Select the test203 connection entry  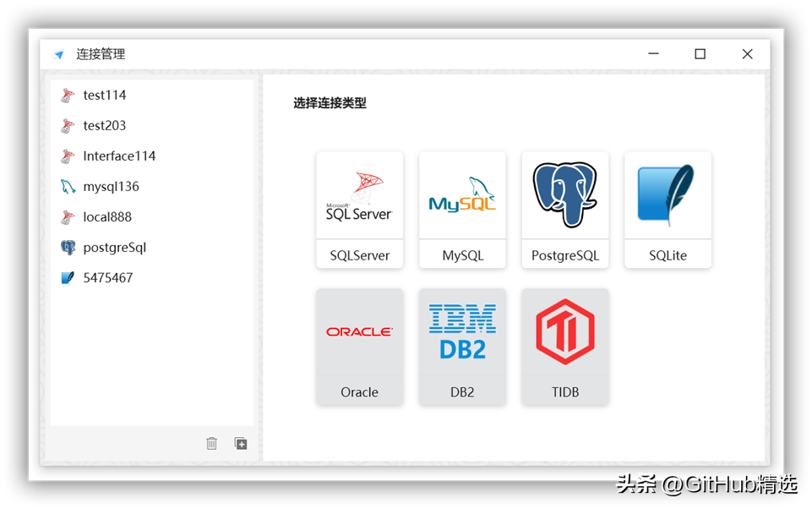[x=152, y=125]
